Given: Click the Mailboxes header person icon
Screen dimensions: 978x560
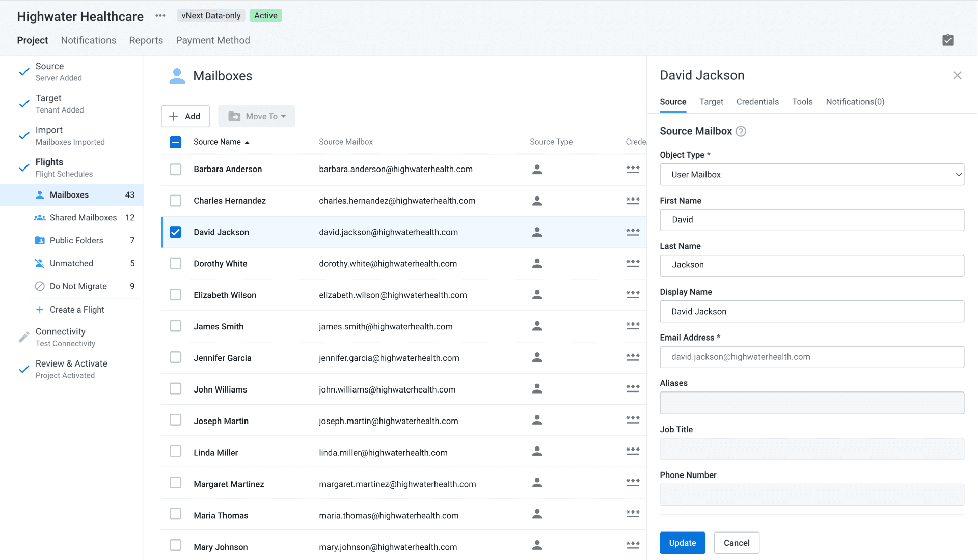Looking at the screenshot, I should 177,76.
